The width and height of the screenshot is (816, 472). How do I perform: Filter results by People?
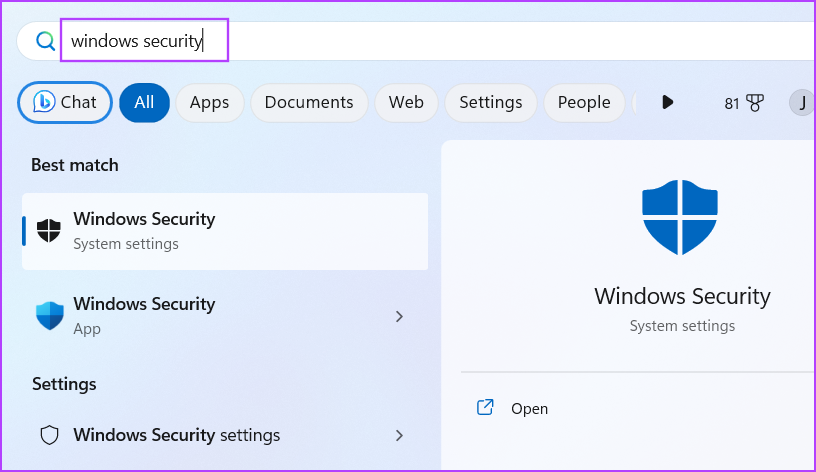584,102
